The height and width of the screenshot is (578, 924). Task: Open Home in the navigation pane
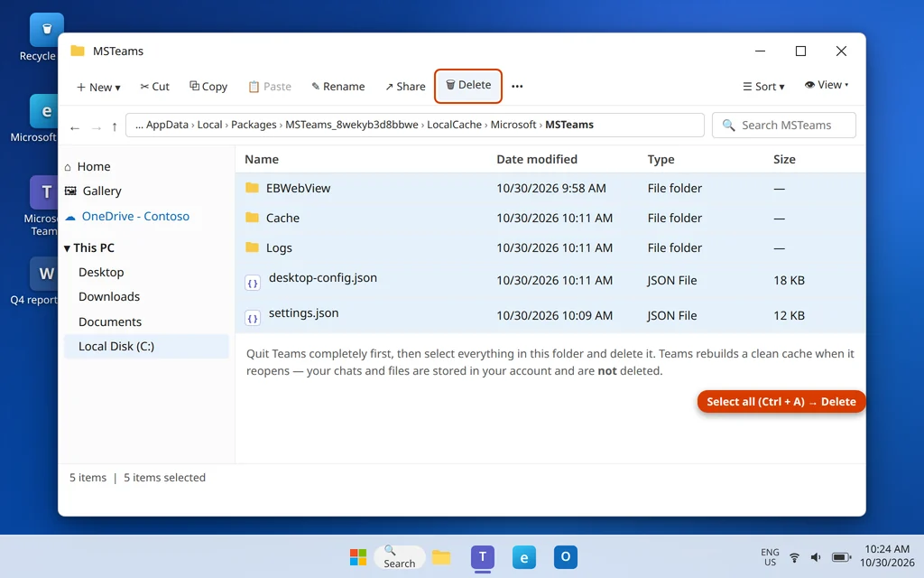[x=146, y=166]
